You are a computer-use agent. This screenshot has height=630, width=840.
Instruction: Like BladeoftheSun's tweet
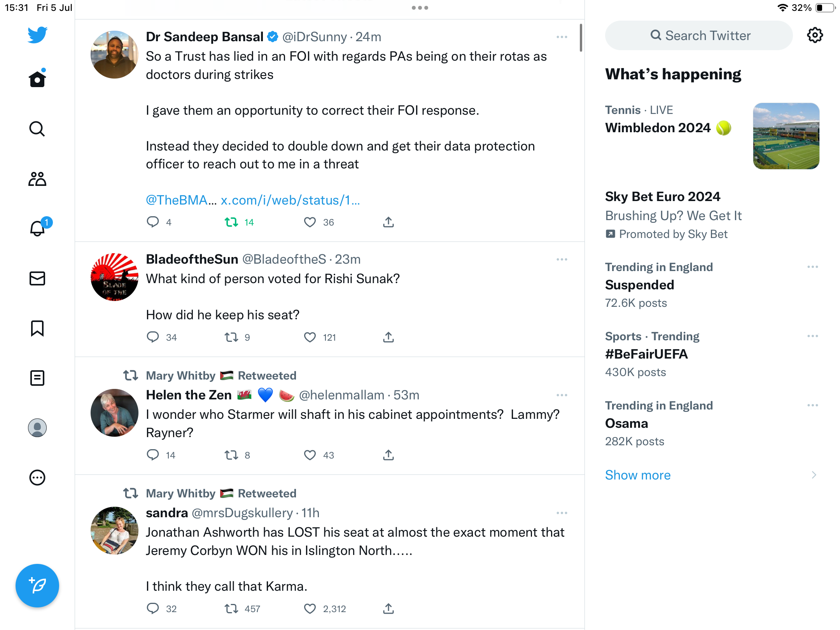click(310, 337)
